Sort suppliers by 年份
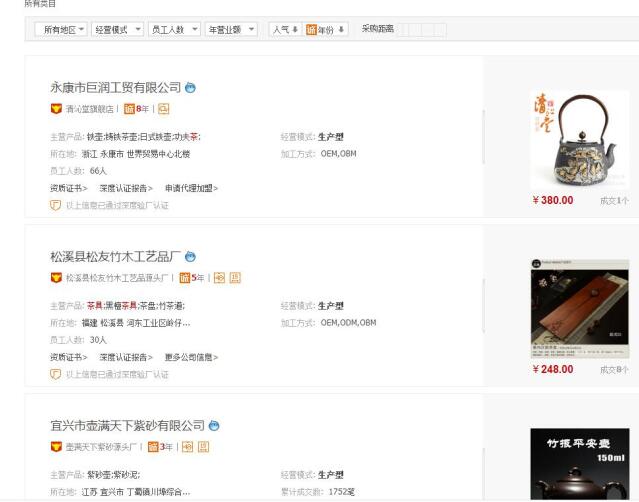 (x=326, y=30)
